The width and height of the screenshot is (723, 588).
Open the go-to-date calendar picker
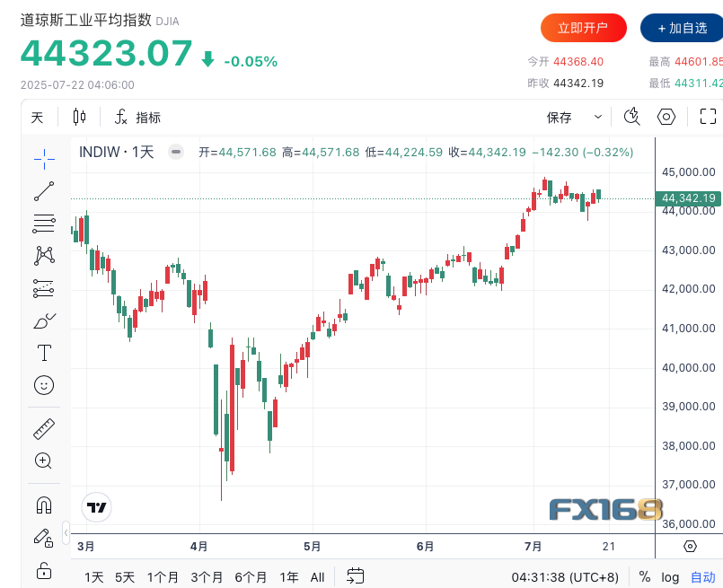(355, 576)
